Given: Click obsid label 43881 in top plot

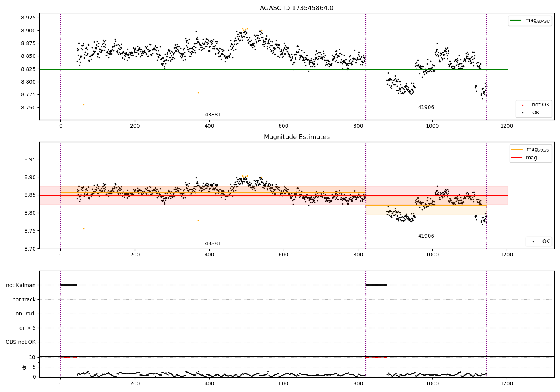Looking at the screenshot, I should point(213,115).
